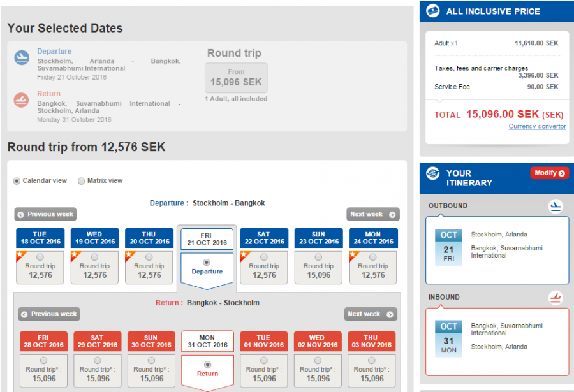Click the inbound landing plane icon
This screenshot has height=392, width=574.
[556, 297]
